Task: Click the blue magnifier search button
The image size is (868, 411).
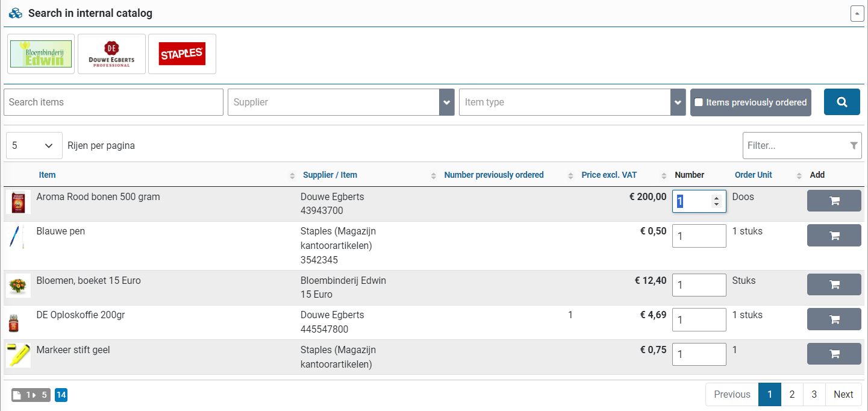Action: click(x=841, y=102)
